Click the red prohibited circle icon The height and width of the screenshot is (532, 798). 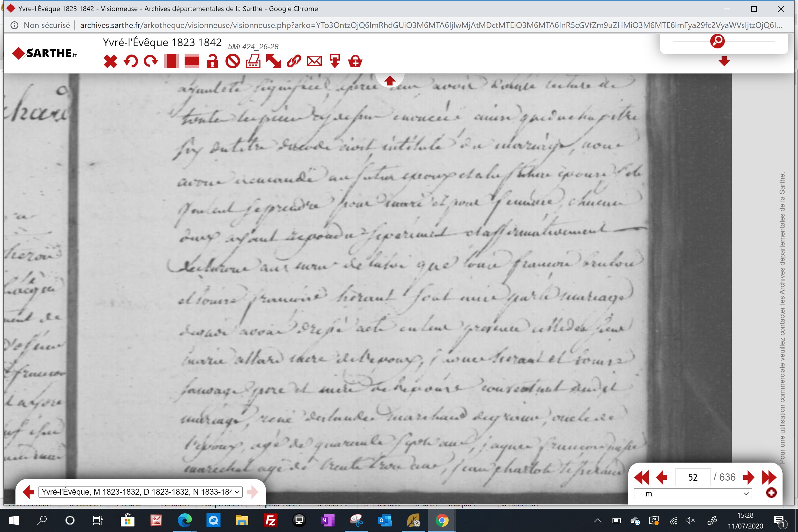pos(233,62)
